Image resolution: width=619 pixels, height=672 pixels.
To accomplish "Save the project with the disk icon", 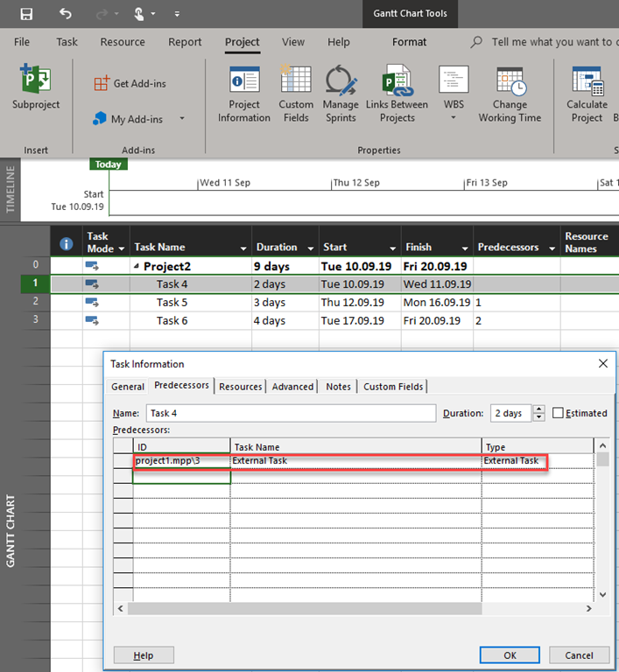I will tap(26, 14).
